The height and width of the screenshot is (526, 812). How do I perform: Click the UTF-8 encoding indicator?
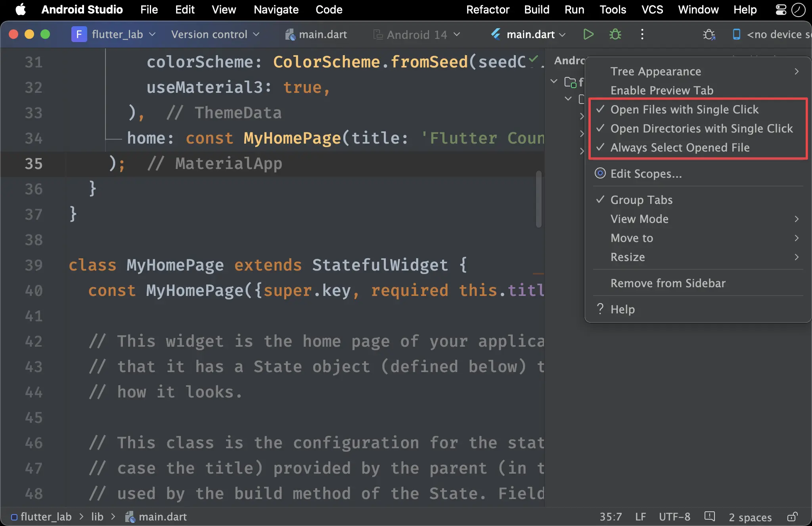pos(674,517)
